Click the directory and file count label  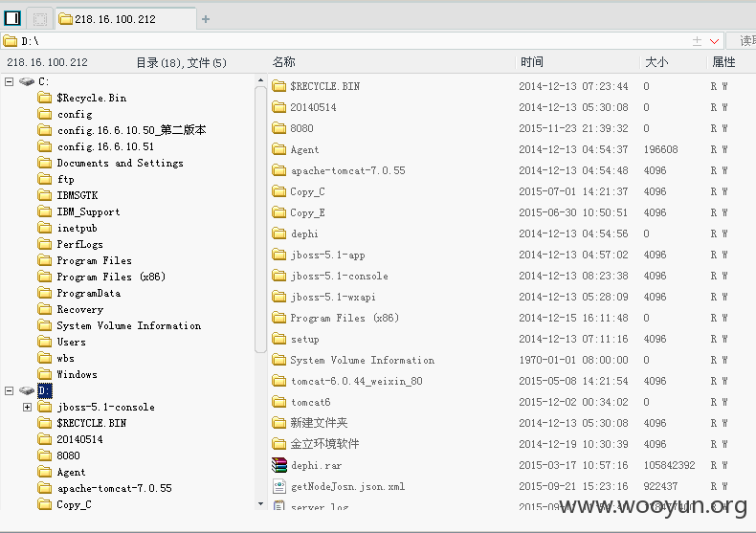pyautogui.click(x=181, y=62)
